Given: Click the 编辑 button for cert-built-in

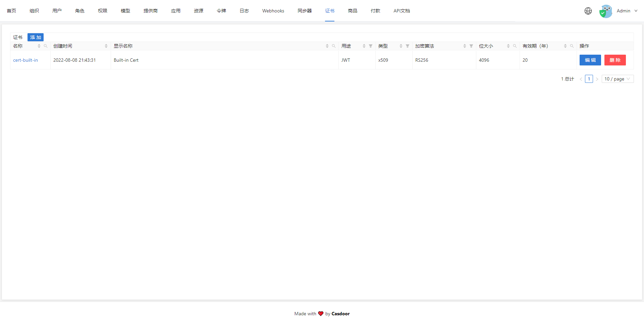Looking at the screenshot, I should tap(590, 60).
